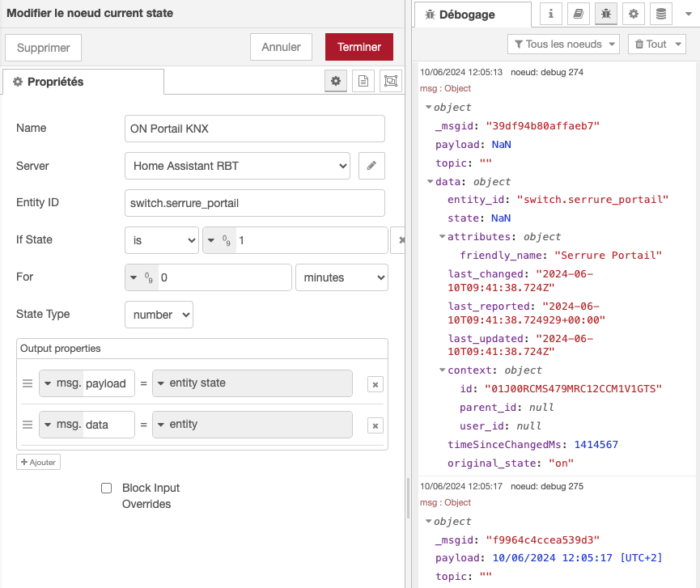Open the sidebar tabs overflow arrow
Viewport: 700px width, 588px height.
(689, 14)
